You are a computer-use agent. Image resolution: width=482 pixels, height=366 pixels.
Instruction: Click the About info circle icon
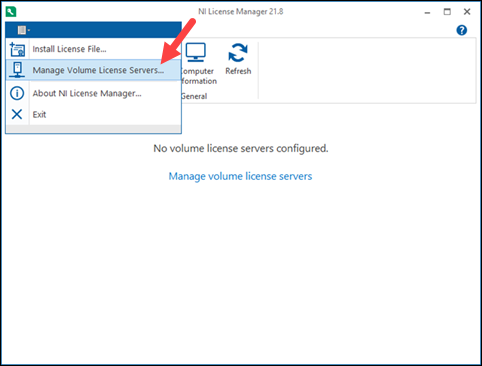[x=17, y=93]
